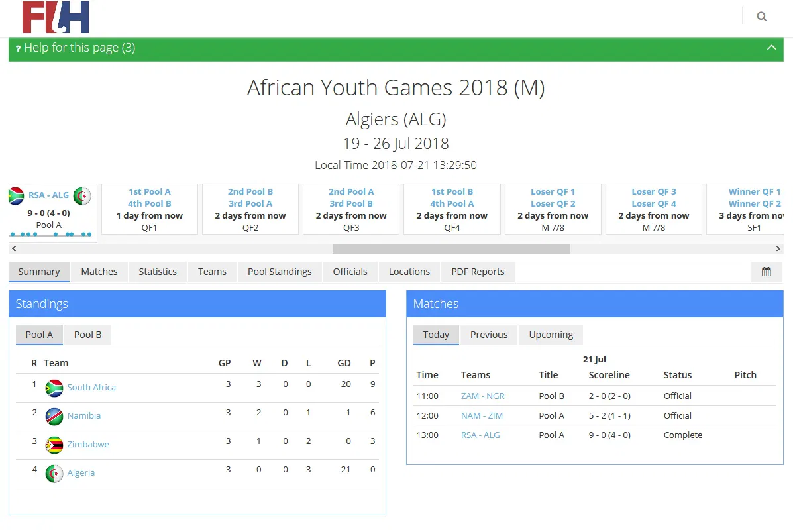Open the Statistics tab
Screen dimensions: 793x532
(158, 272)
